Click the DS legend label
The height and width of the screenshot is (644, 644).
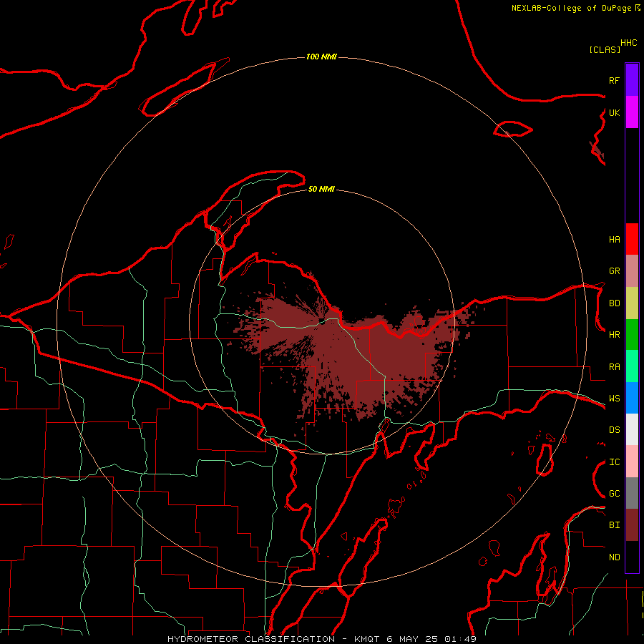pos(614,429)
